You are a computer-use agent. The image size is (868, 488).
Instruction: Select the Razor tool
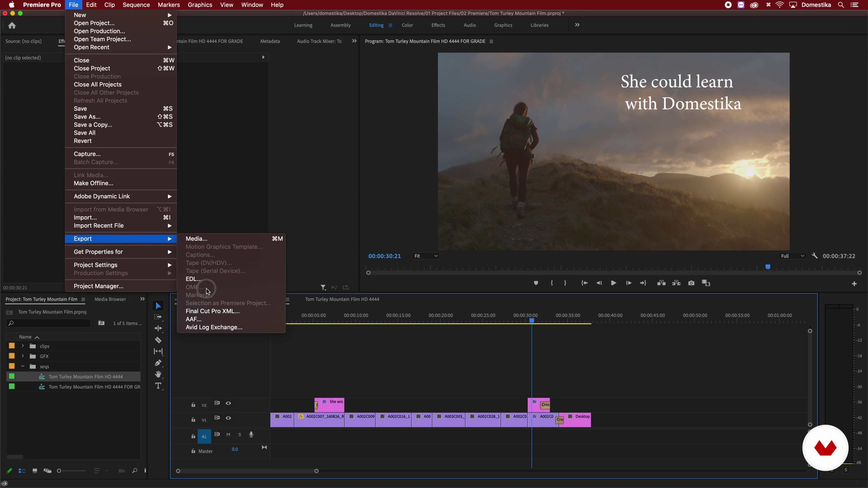[x=158, y=340]
